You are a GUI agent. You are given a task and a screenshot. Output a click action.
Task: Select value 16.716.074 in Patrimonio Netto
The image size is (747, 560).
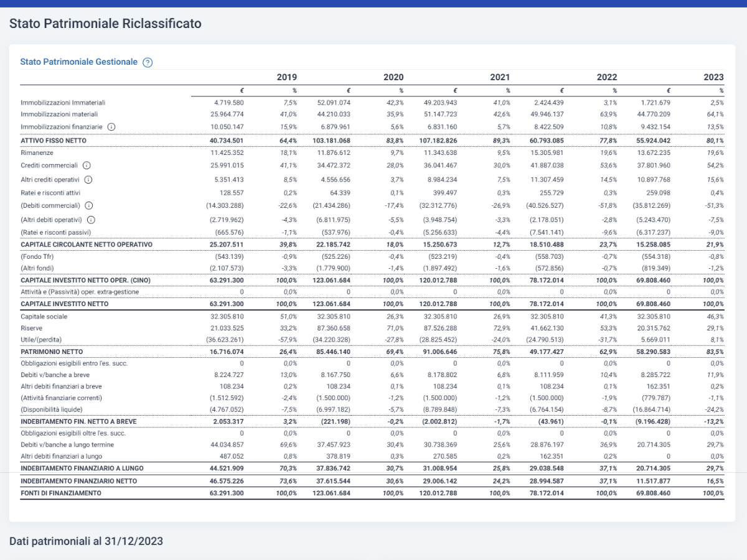click(x=227, y=352)
